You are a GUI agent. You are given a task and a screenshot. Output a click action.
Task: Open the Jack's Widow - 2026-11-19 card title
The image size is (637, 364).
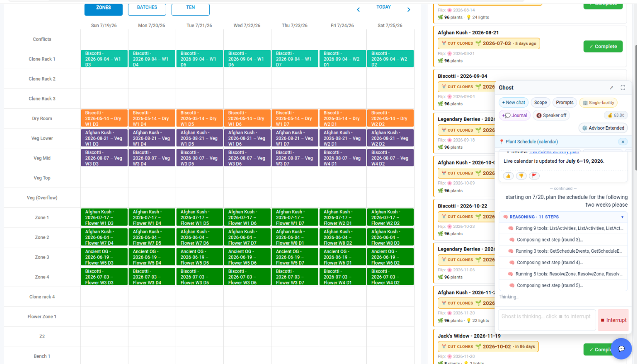click(469, 336)
